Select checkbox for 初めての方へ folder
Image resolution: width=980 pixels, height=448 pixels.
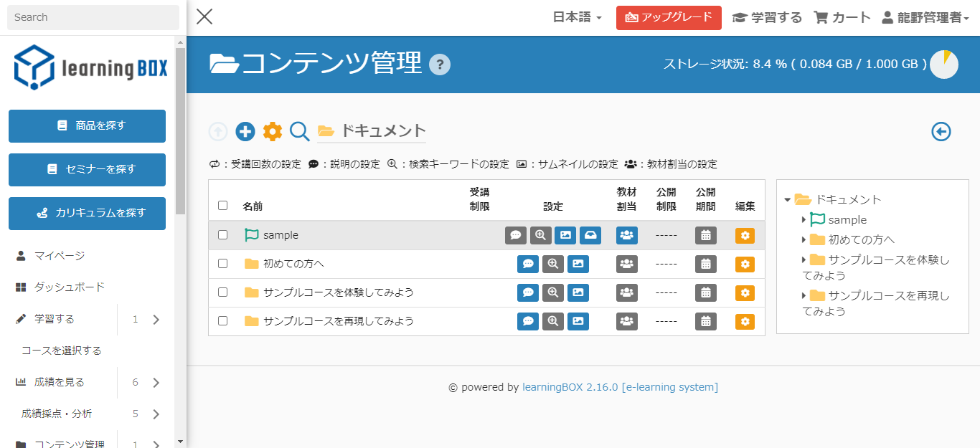[x=222, y=264]
